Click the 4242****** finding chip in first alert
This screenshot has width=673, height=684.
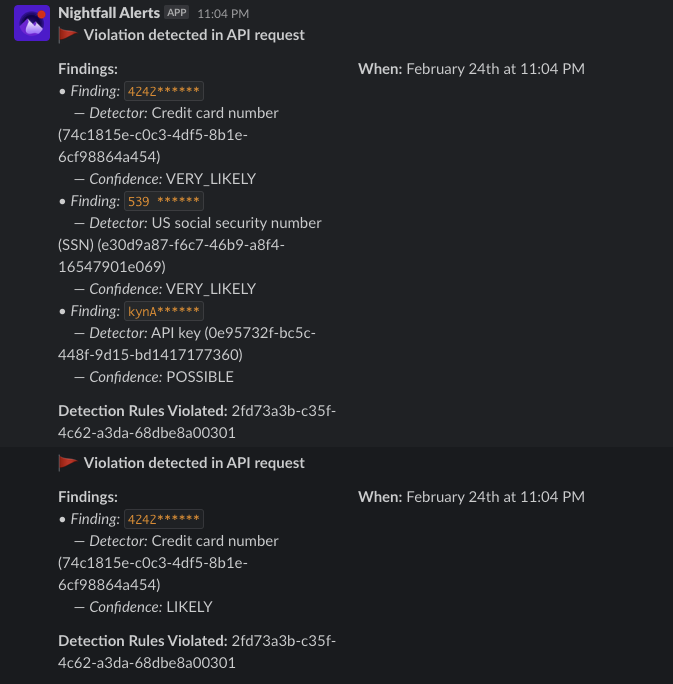pyautogui.click(x=164, y=91)
